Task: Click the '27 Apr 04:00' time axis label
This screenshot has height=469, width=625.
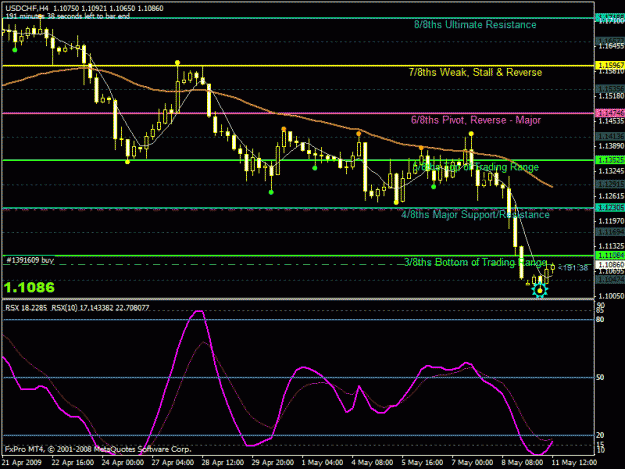Action: pos(173,463)
